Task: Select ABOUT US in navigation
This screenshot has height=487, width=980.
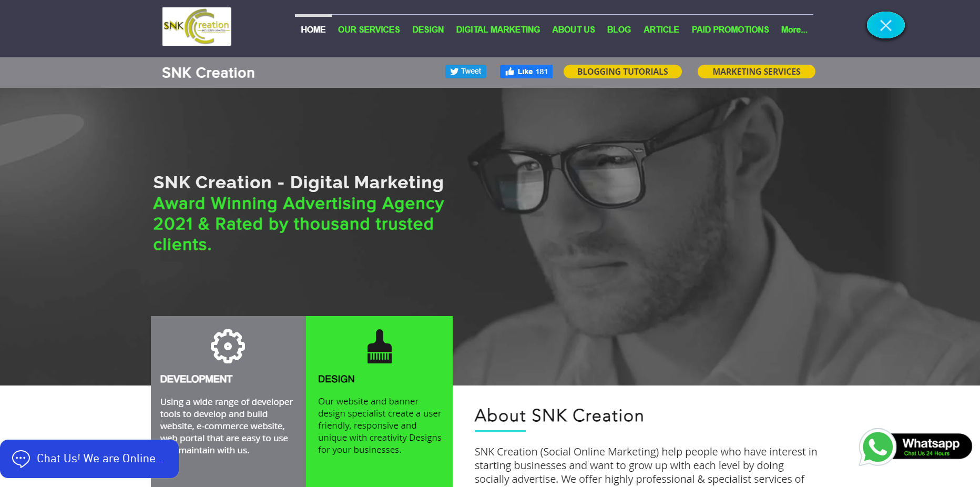Action: pos(574,30)
